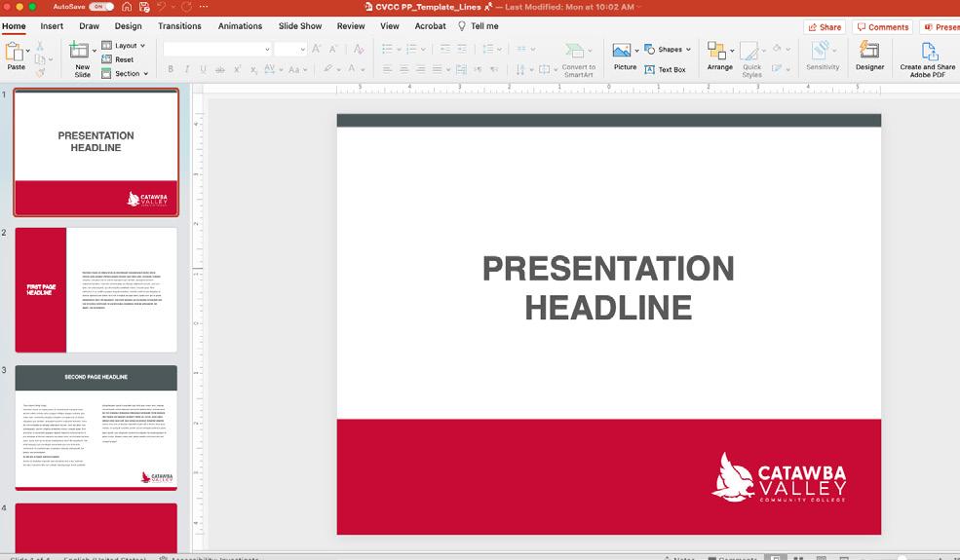960x560 pixels.
Task: Switch to the Design tab
Action: coord(128,26)
